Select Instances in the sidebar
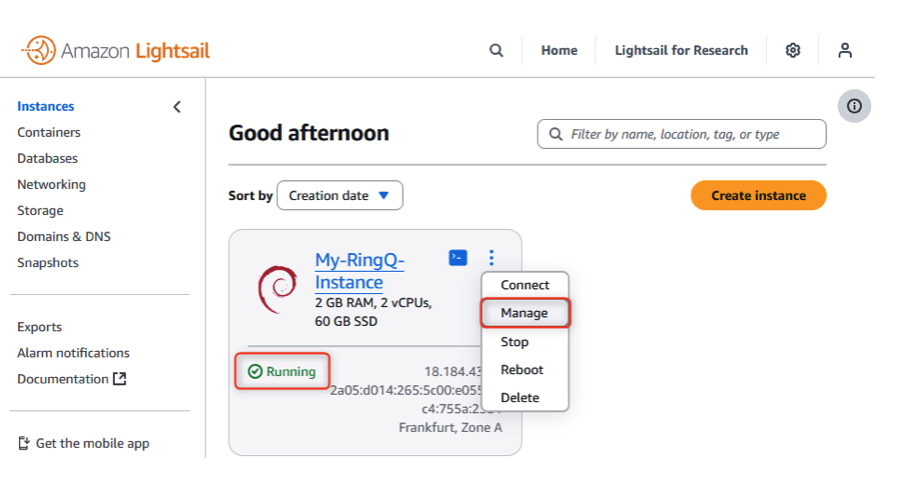 click(45, 106)
